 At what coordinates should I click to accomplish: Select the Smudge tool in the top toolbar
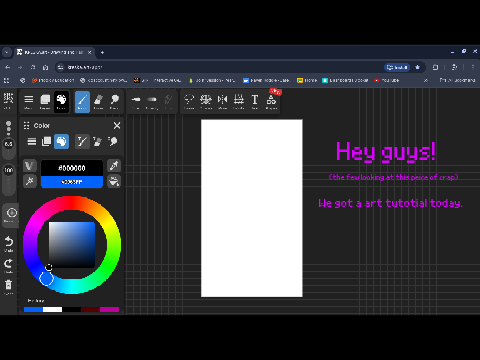pos(114,101)
